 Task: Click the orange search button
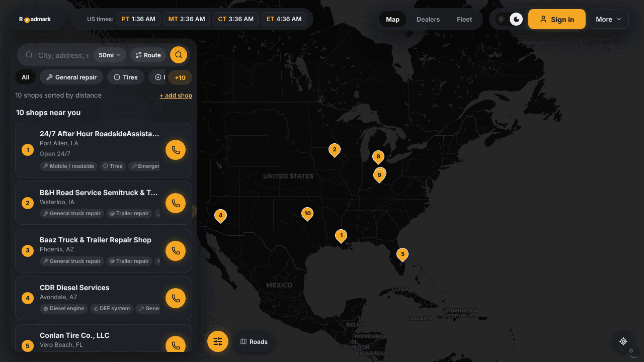coord(179,55)
